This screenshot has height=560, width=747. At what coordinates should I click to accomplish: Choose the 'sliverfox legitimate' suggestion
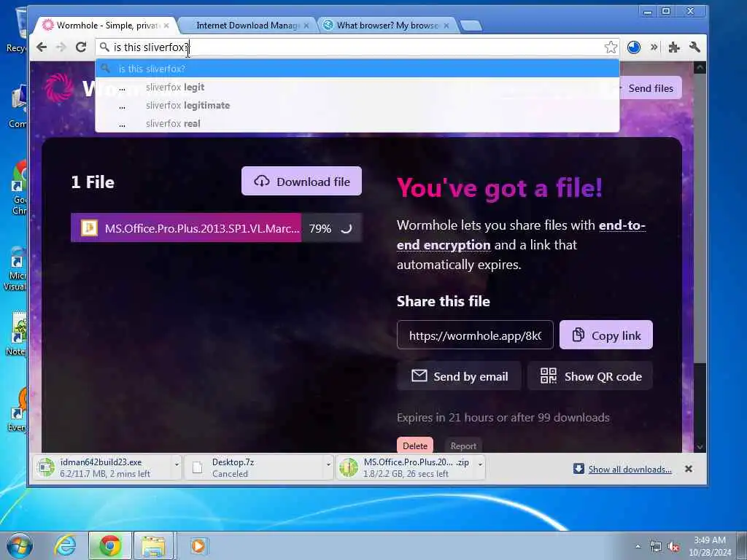pyautogui.click(x=357, y=105)
